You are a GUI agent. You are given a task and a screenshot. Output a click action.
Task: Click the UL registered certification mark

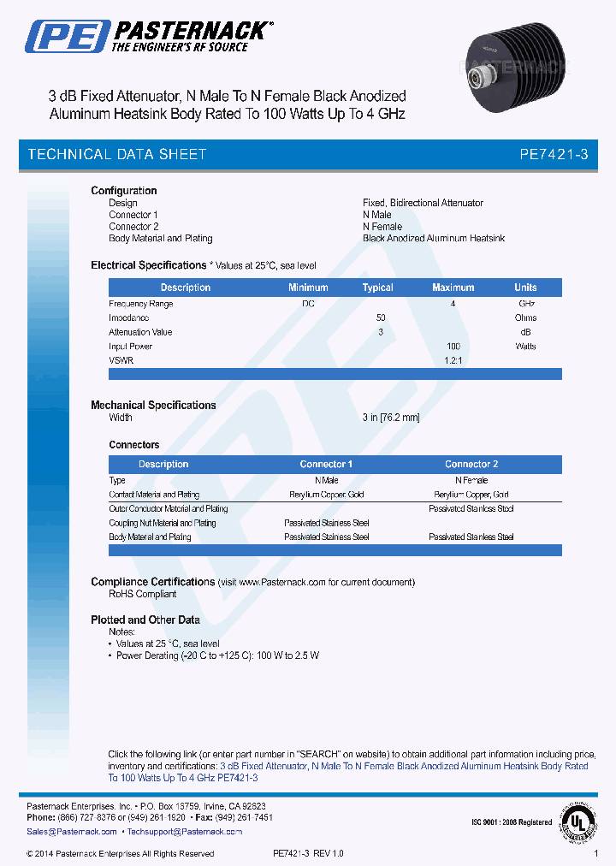coord(577,823)
